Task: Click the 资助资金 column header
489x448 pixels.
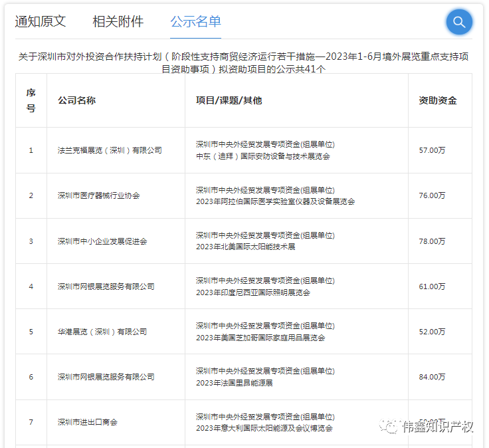Action: 438,100
